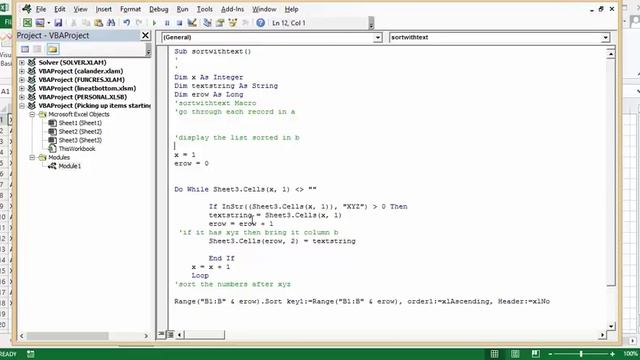Open the Insert object dropdown arrow
This screenshot has height=360, width=640.
click(49, 23)
